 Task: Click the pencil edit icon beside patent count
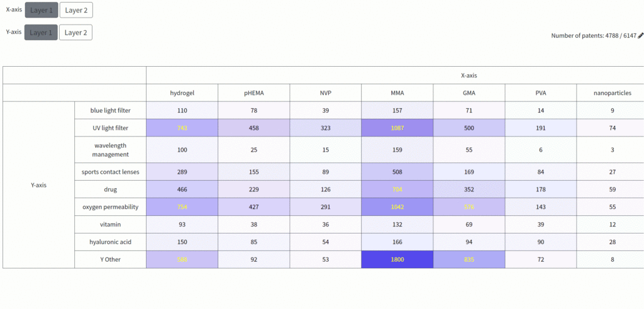click(640, 36)
